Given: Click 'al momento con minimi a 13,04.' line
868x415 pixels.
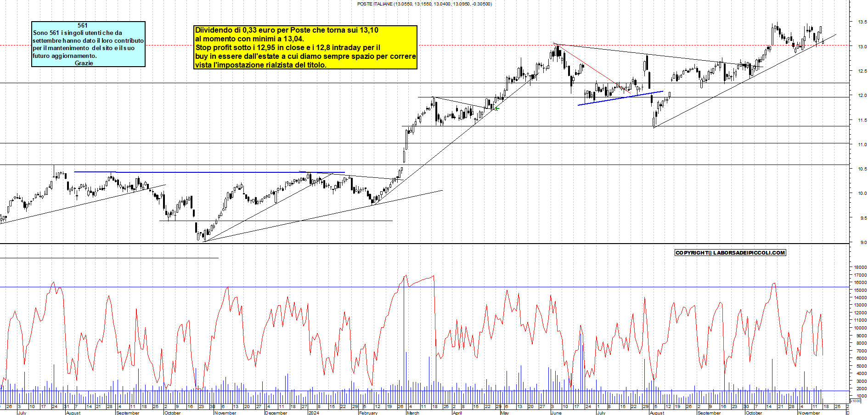Looking at the screenshot, I should 249,39.
